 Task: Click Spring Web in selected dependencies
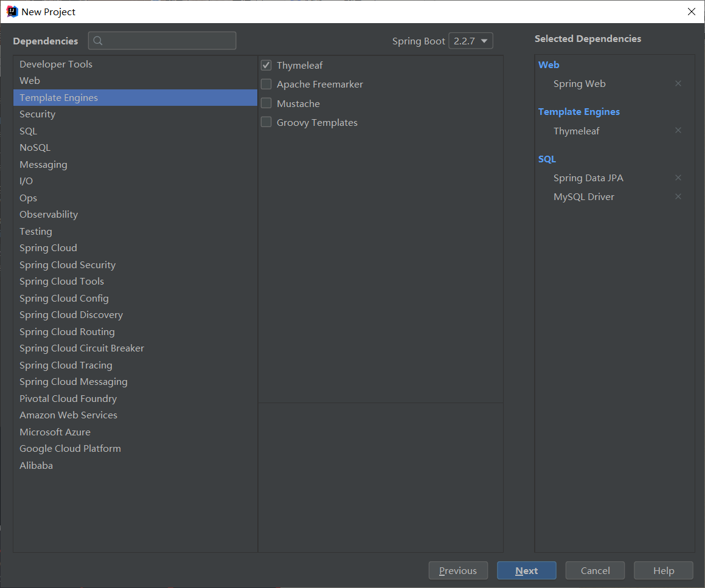(x=579, y=84)
